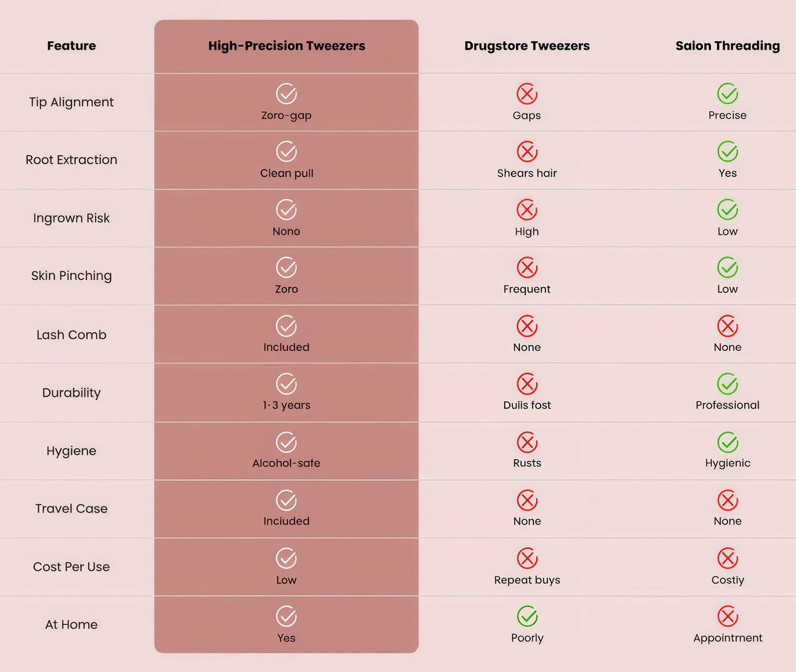Click the white checkmark above Alcohol-safe
The image size is (796, 672).
coord(287,442)
